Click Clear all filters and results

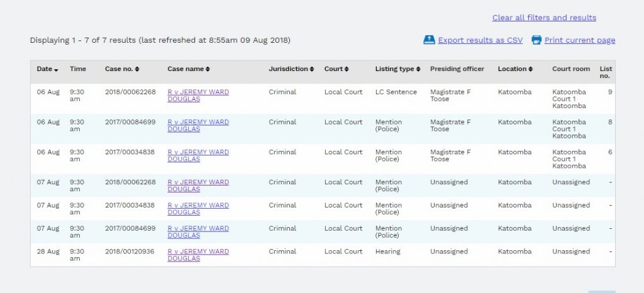tap(544, 18)
